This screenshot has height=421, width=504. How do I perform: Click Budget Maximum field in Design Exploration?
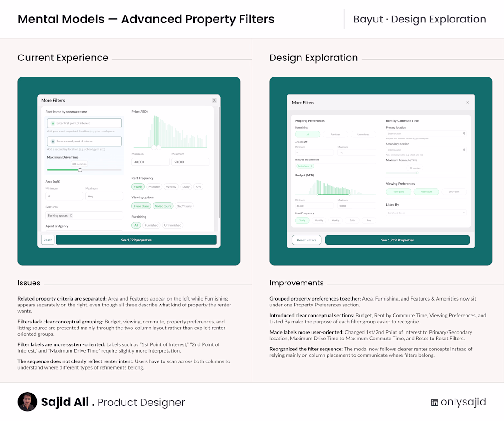pyautogui.click(x=357, y=206)
